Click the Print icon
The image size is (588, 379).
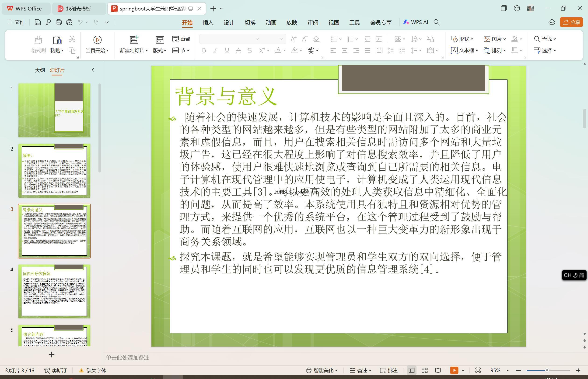[59, 22]
